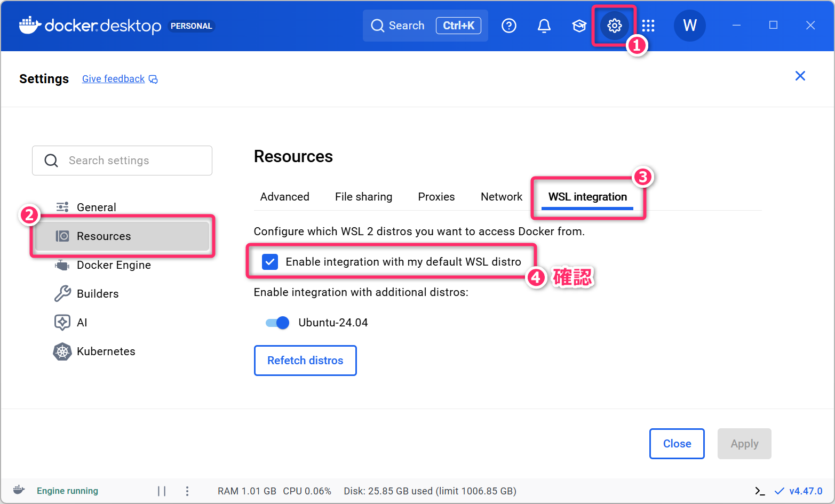Viewport: 835px width, 504px height.
Task: Click the Refetch distros button
Action: pyautogui.click(x=305, y=361)
